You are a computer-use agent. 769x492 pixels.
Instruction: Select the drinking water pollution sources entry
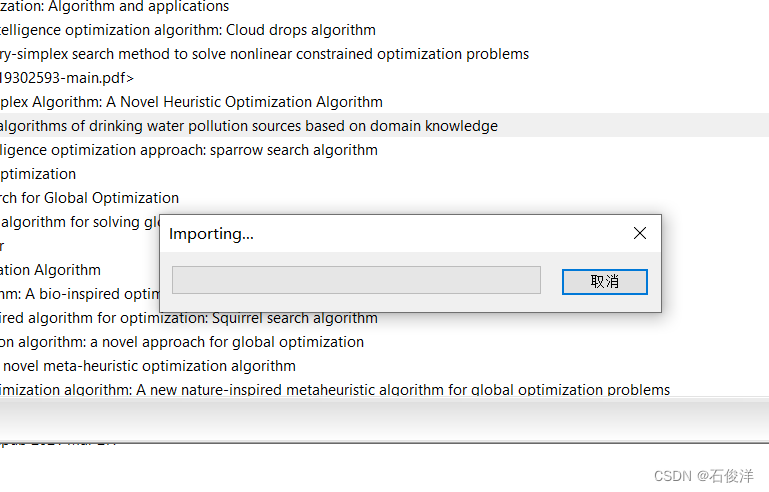click(x=248, y=126)
